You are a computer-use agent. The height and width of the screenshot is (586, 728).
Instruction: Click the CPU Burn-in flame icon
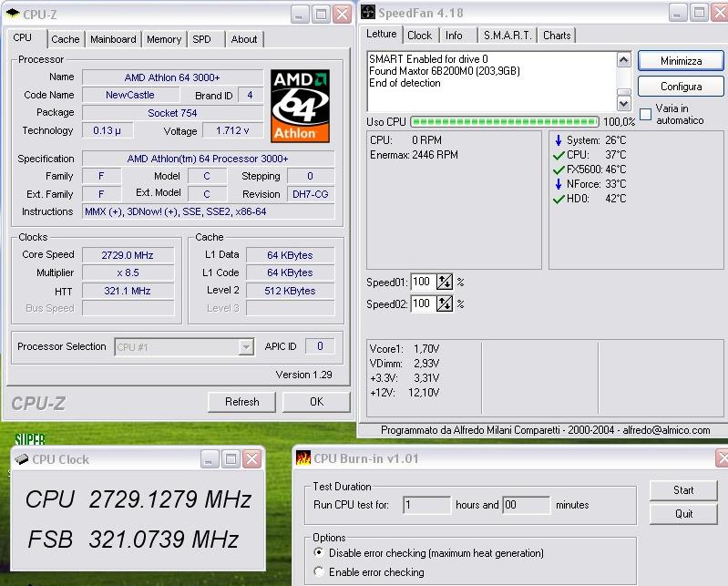[303, 457]
